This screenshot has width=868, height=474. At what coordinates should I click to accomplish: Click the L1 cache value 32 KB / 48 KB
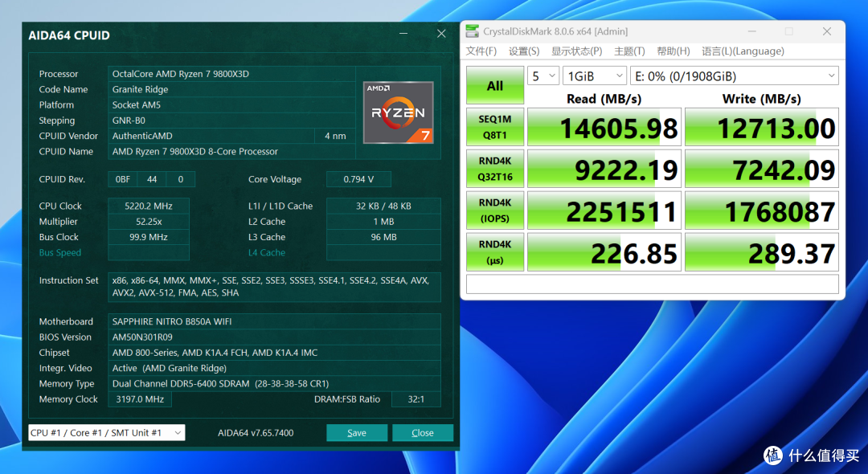[x=383, y=206]
